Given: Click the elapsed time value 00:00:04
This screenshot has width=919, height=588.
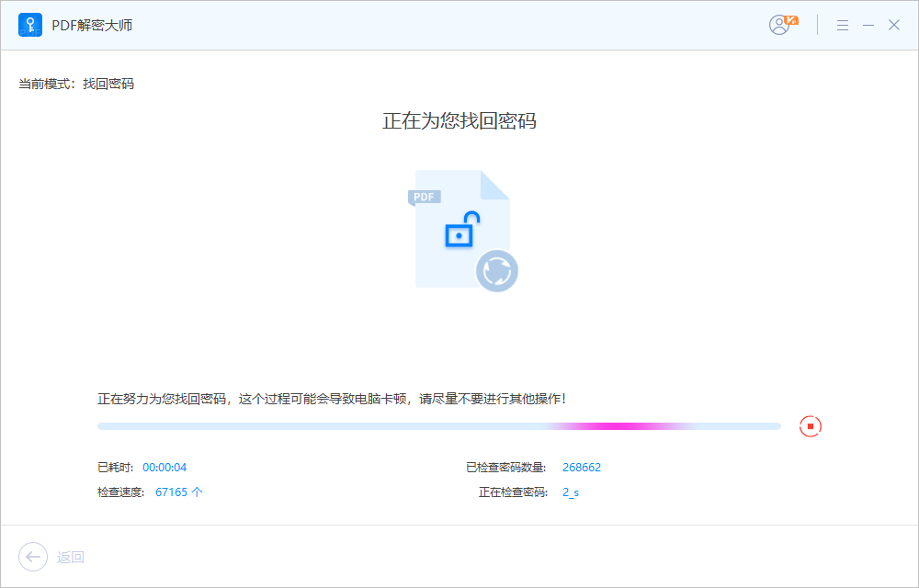Looking at the screenshot, I should 163,467.
